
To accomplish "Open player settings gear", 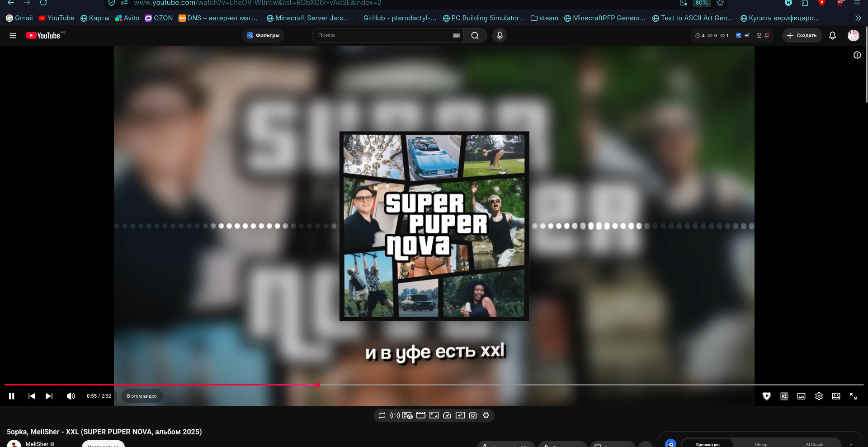I will tap(819, 396).
